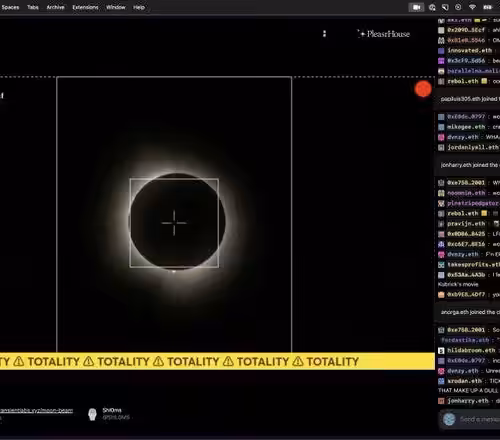Open the Extensions menu
The height and width of the screenshot is (440, 500).
coord(85,7)
